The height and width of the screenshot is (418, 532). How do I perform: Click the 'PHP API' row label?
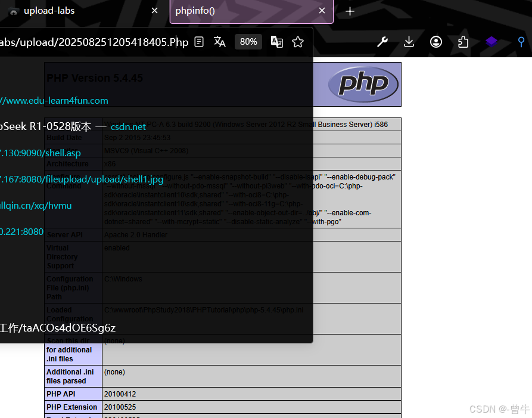(x=61, y=394)
